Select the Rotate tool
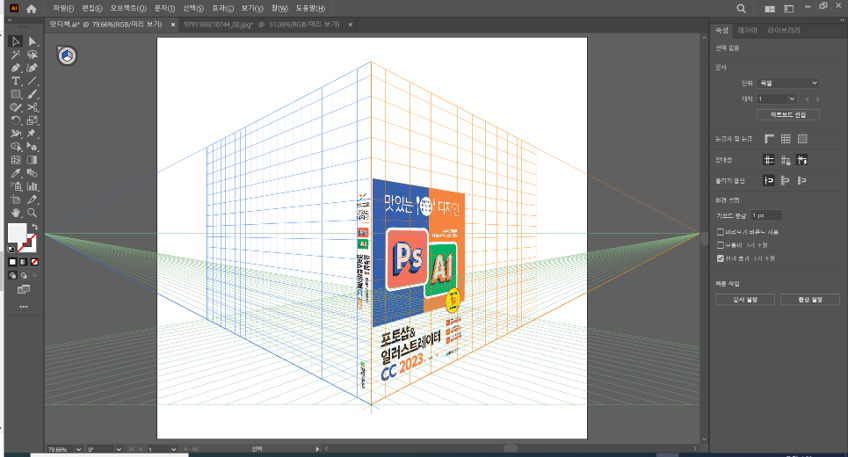 coord(16,121)
